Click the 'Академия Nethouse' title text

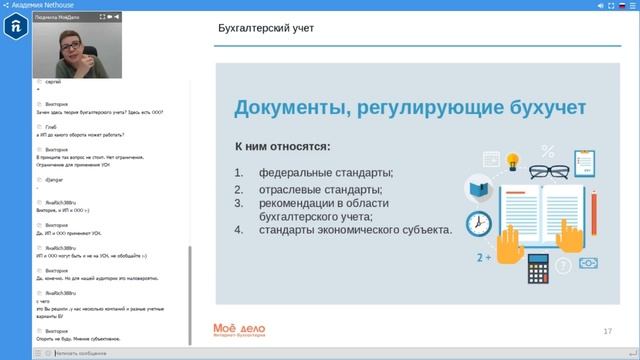tap(43, 5)
